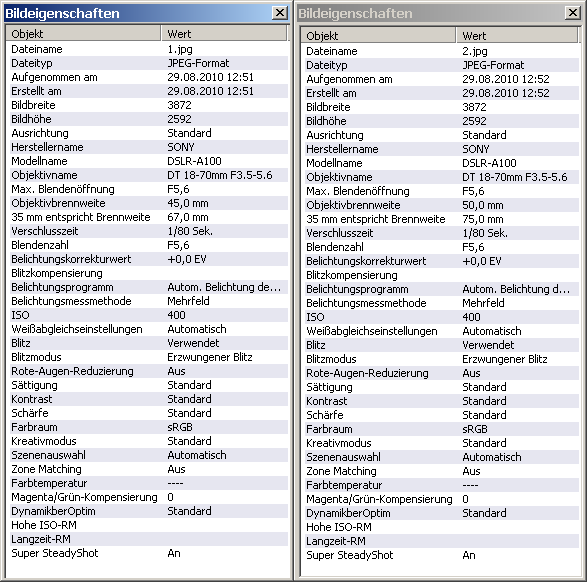Select the Dateiname row showing 2.jpg
The height and width of the screenshot is (582, 587).
pos(442,51)
